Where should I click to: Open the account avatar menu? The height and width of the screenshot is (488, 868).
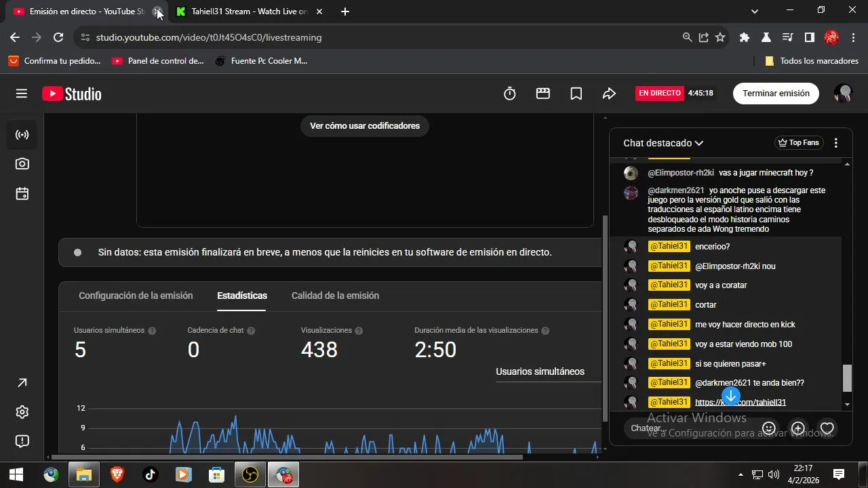pyautogui.click(x=843, y=94)
